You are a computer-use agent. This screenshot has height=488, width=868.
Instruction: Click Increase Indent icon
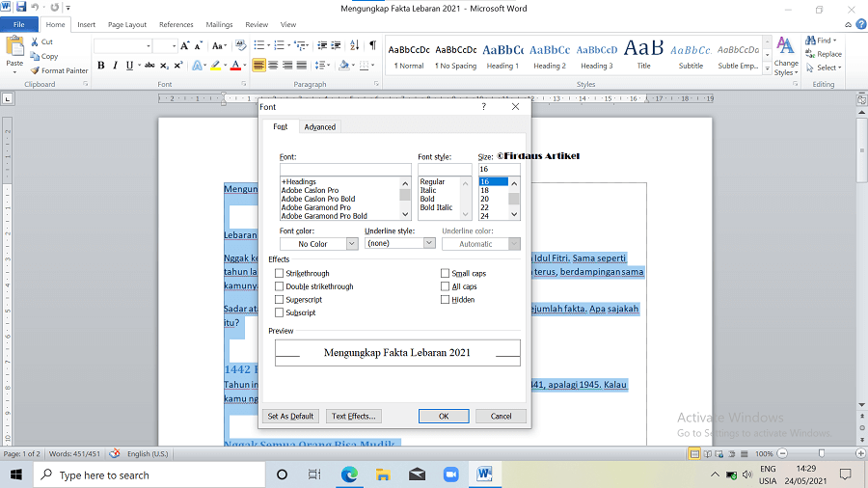[x=336, y=45]
